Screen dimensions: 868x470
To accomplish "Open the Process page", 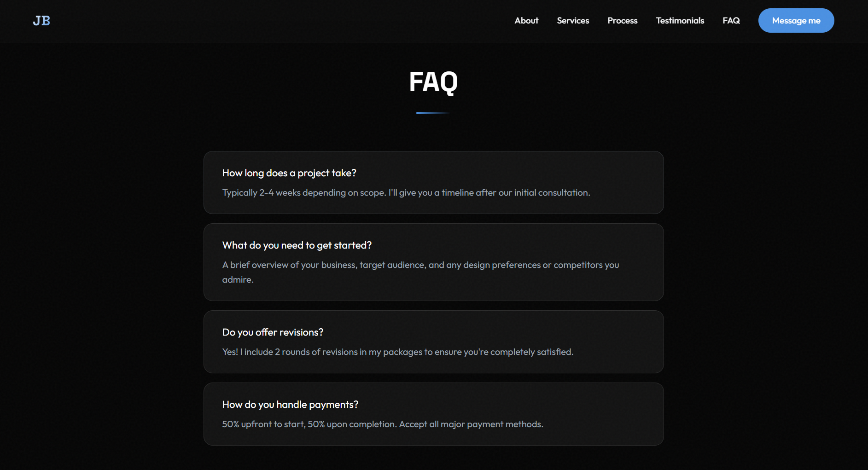I will [622, 21].
